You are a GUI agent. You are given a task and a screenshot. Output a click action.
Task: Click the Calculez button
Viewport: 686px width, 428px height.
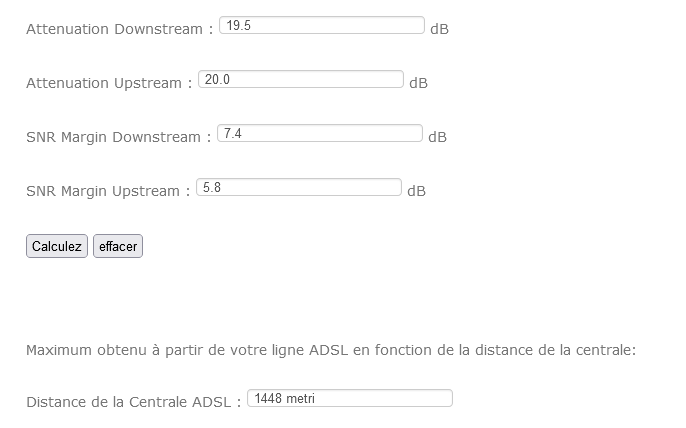[57, 246]
